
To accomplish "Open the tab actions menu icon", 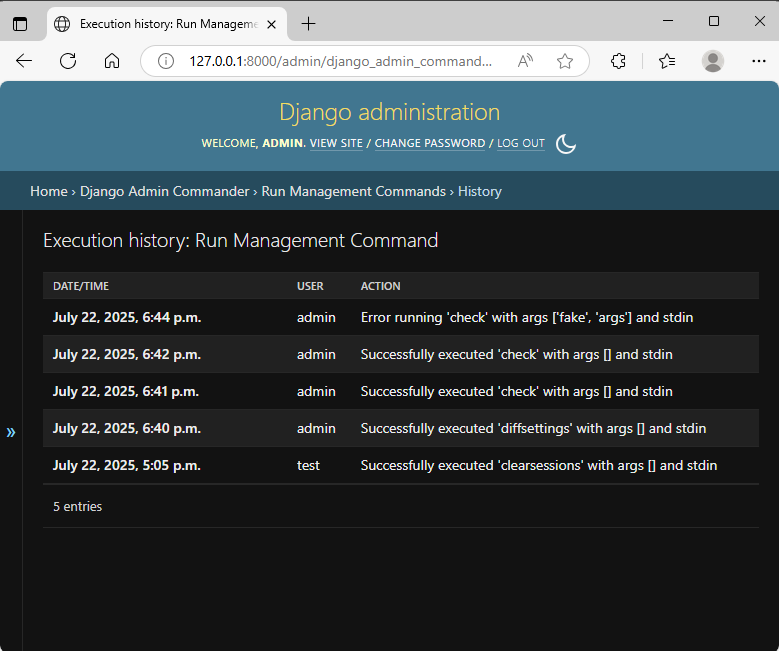I will coord(20,24).
